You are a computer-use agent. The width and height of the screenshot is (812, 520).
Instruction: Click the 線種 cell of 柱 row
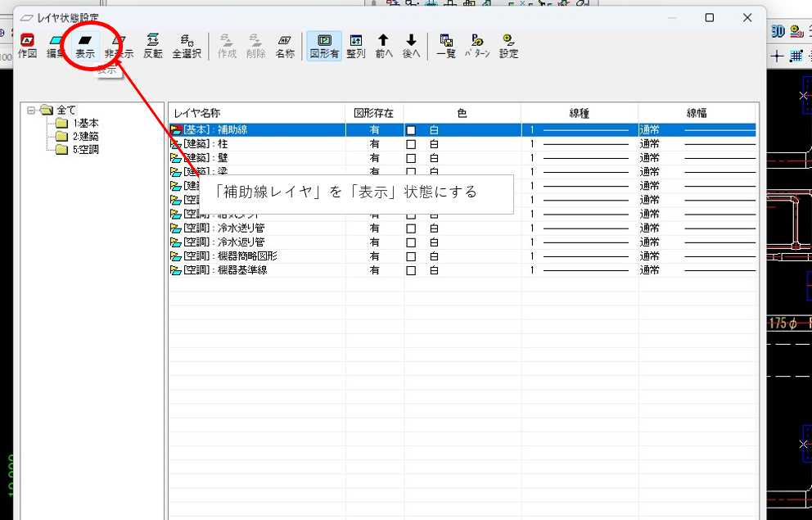(x=580, y=144)
